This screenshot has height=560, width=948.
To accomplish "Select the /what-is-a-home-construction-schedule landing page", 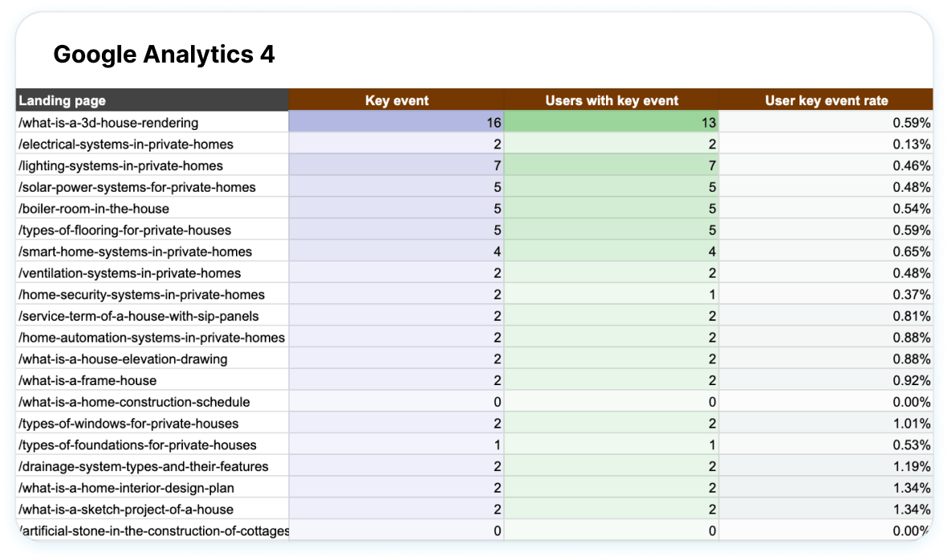I will 134,402.
